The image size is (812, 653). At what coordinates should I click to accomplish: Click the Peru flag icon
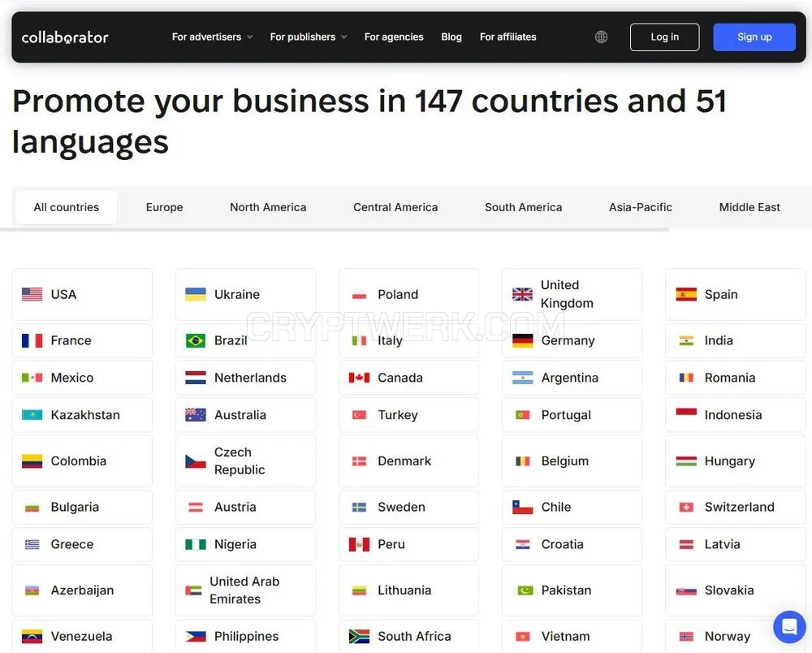coord(360,544)
